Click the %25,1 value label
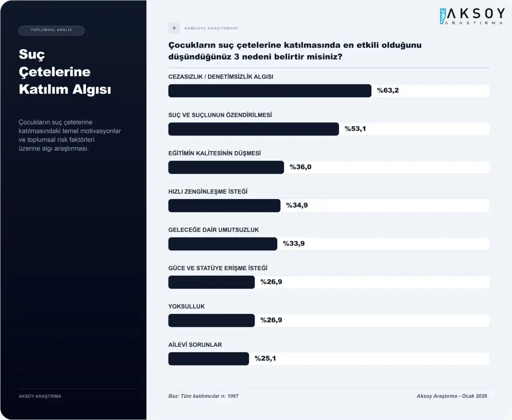 (x=265, y=359)
